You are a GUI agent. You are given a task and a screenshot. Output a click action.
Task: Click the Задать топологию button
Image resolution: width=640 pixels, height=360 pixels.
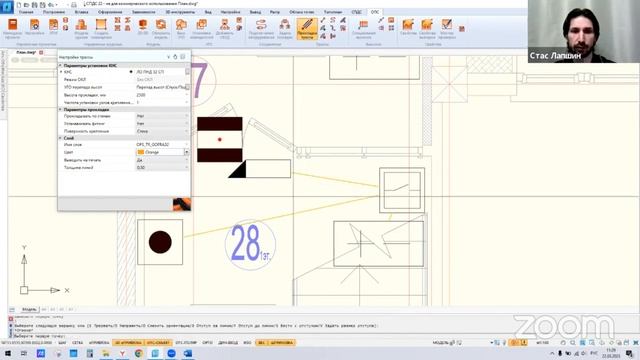point(284,29)
